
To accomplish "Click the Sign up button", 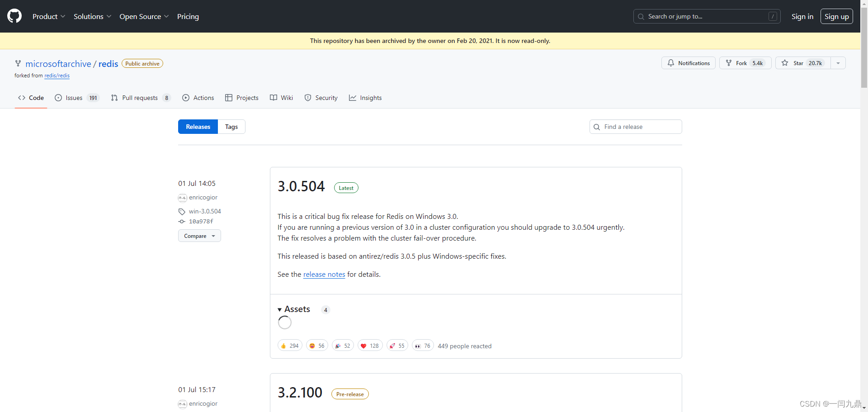I will click(836, 16).
